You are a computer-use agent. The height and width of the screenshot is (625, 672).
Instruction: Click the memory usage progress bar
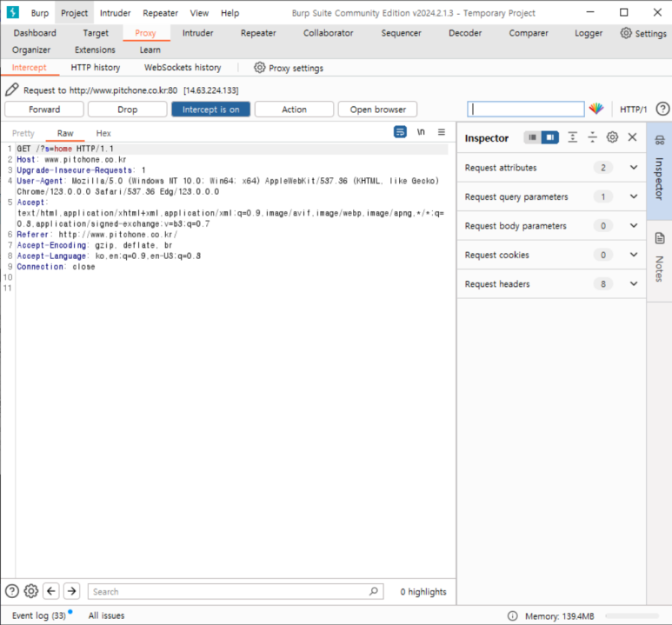pyautogui.click(x=632, y=616)
